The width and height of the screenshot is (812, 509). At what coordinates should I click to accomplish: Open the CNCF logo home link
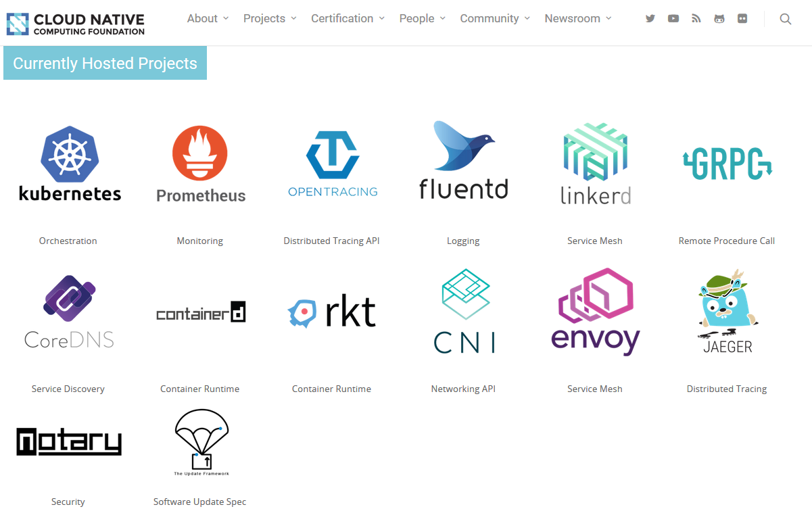click(x=75, y=23)
